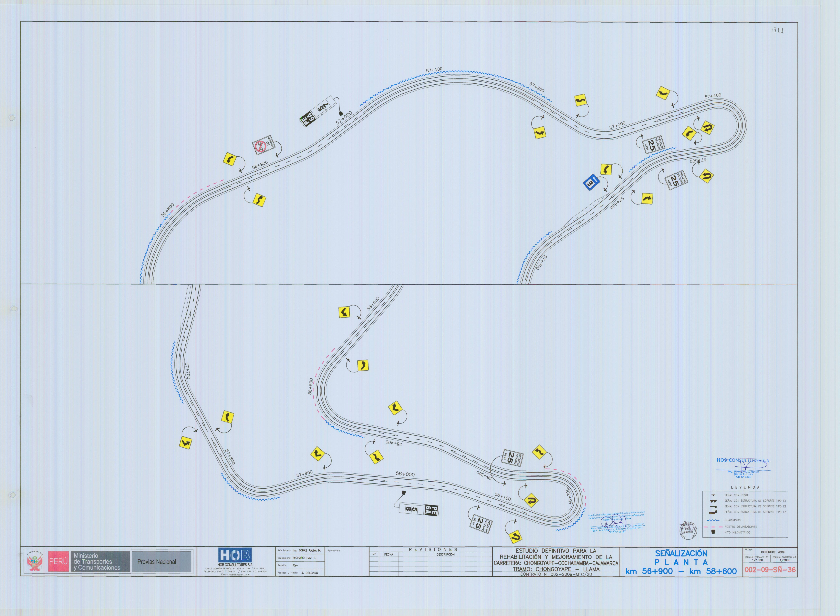Click the SEÑAL CON POSTE legend entry
Image resolution: width=840 pixels, height=616 pixels.
pyautogui.click(x=737, y=495)
